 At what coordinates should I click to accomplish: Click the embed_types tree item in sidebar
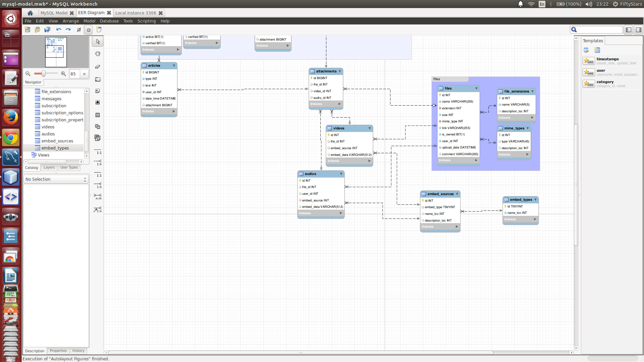[x=55, y=147]
